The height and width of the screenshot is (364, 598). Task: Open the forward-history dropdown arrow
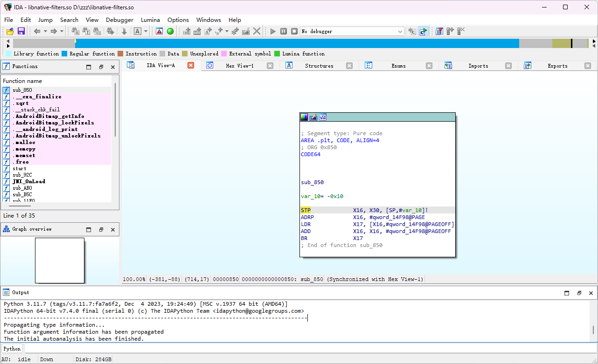pos(62,31)
